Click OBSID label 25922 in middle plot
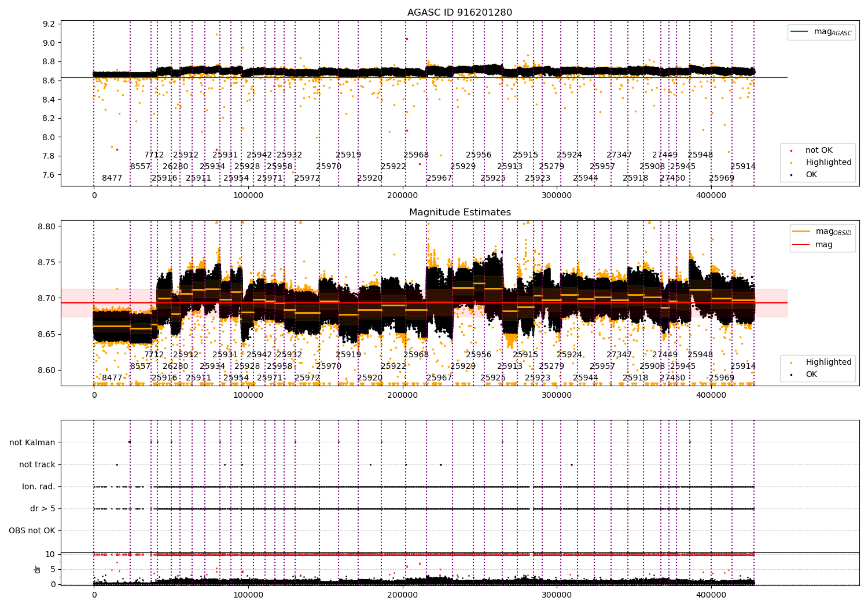Screen dimensions: 868x608 tap(393, 367)
